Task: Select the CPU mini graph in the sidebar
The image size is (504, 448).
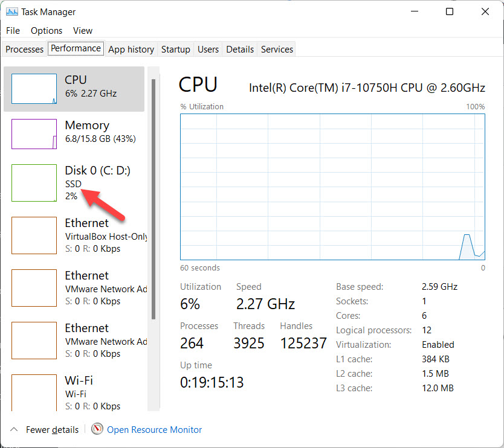Action: tap(34, 89)
